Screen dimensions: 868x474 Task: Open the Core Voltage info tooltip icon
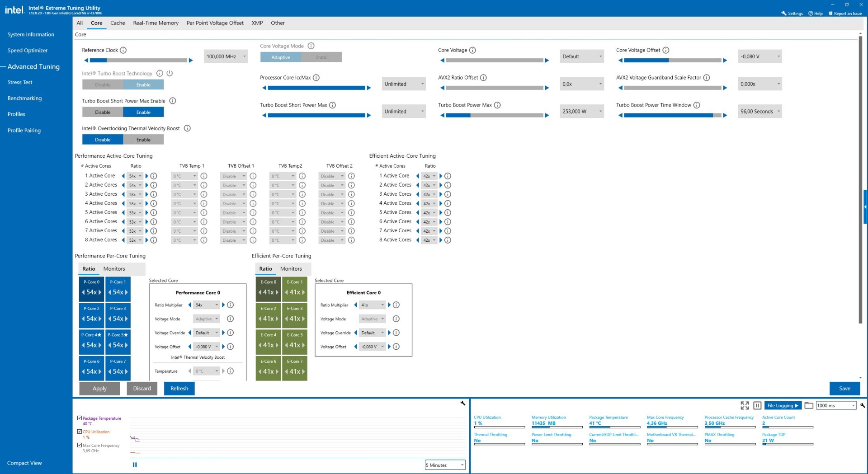472,50
